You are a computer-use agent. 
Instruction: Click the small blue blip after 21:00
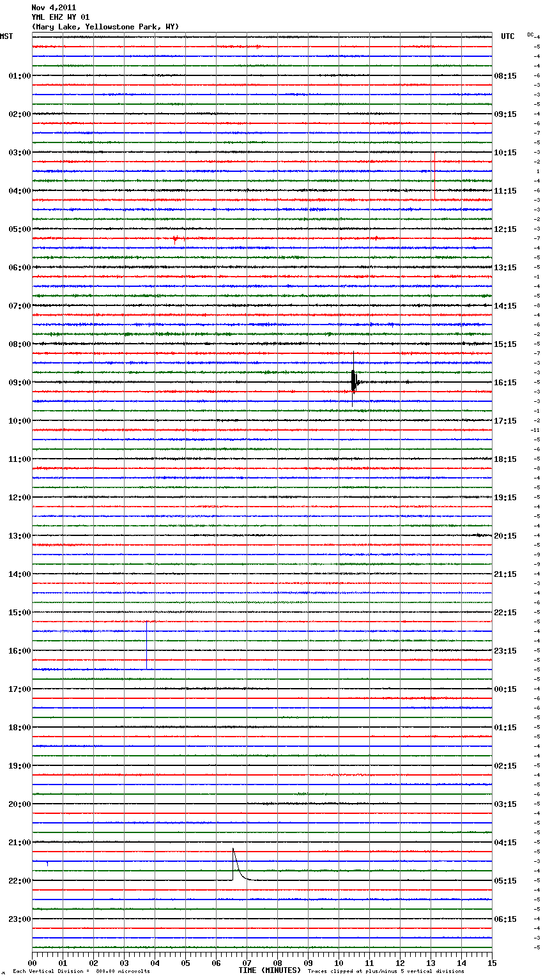(x=47, y=863)
